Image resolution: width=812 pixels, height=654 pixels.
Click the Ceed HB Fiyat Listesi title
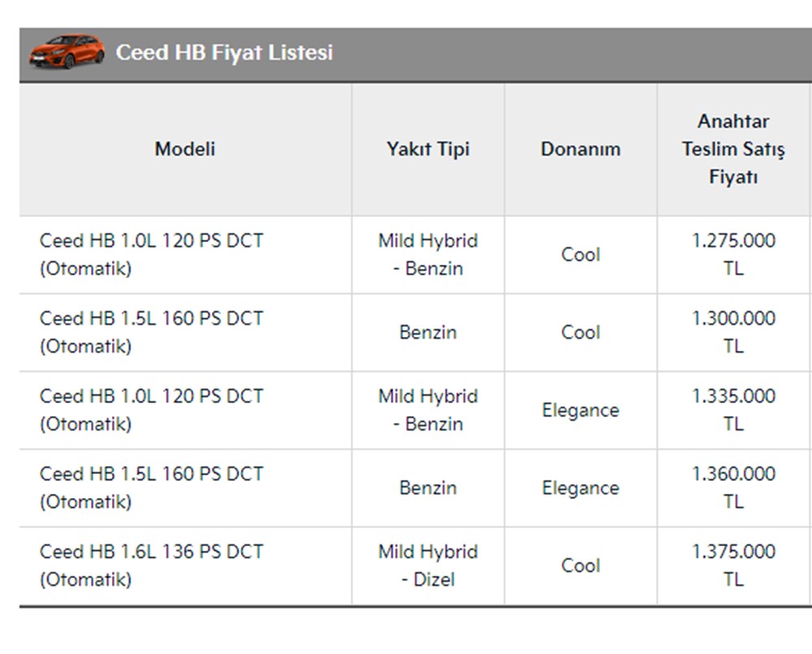(x=224, y=53)
